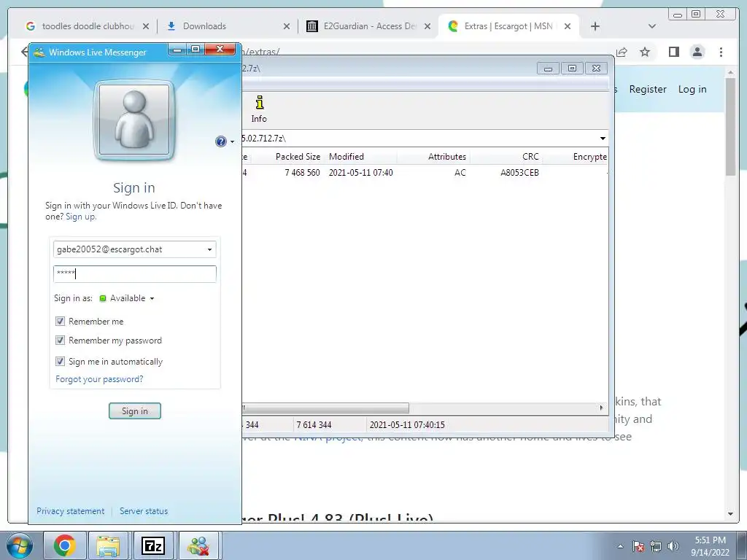
Task: Open Privacy statement link
Action: point(71,511)
